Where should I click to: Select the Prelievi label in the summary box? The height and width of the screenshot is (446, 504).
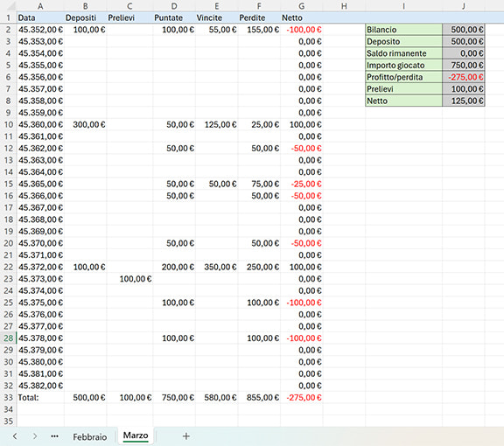pos(403,89)
